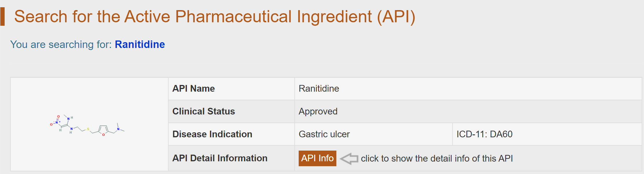
Task: Select the Ranitidine API Name value cell
Action: click(x=319, y=88)
